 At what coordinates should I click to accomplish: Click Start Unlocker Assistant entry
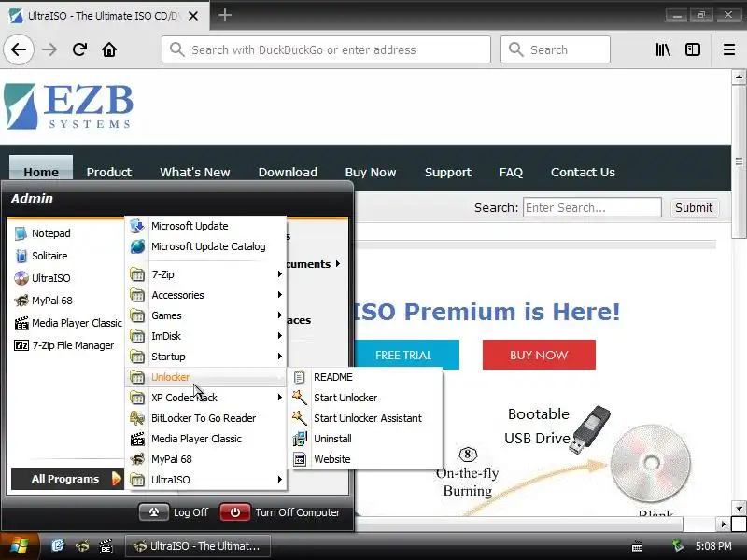point(366,418)
